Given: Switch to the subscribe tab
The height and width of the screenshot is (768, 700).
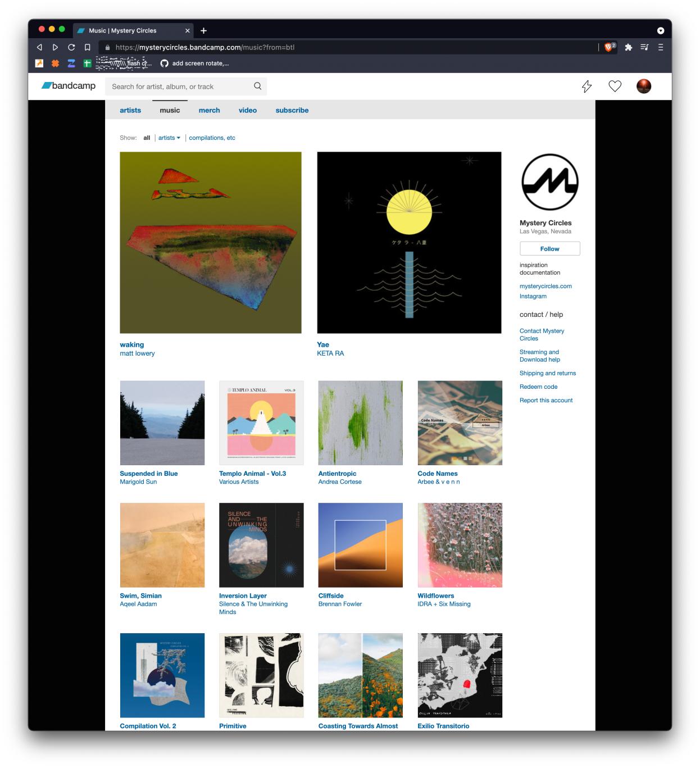Looking at the screenshot, I should 292,110.
